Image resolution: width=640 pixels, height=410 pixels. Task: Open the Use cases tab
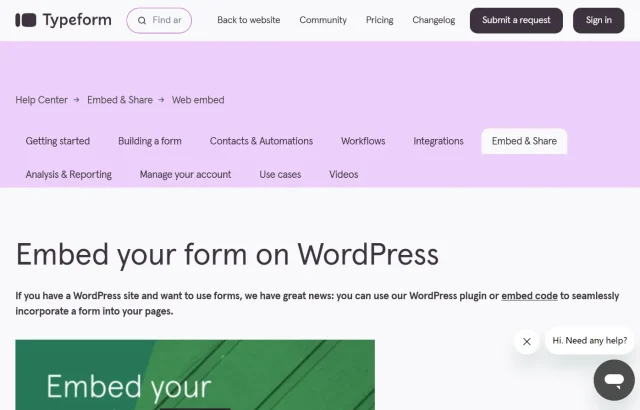pyautogui.click(x=280, y=175)
